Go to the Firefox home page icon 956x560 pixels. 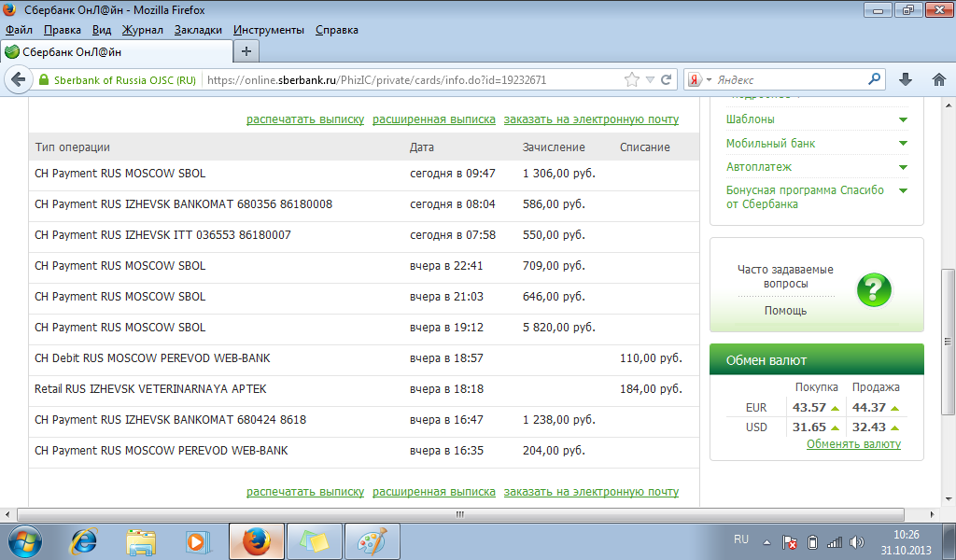click(x=939, y=80)
